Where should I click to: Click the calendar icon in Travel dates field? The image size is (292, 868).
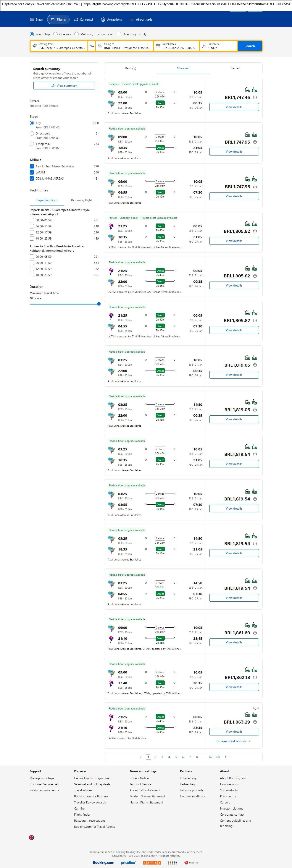(158, 46)
